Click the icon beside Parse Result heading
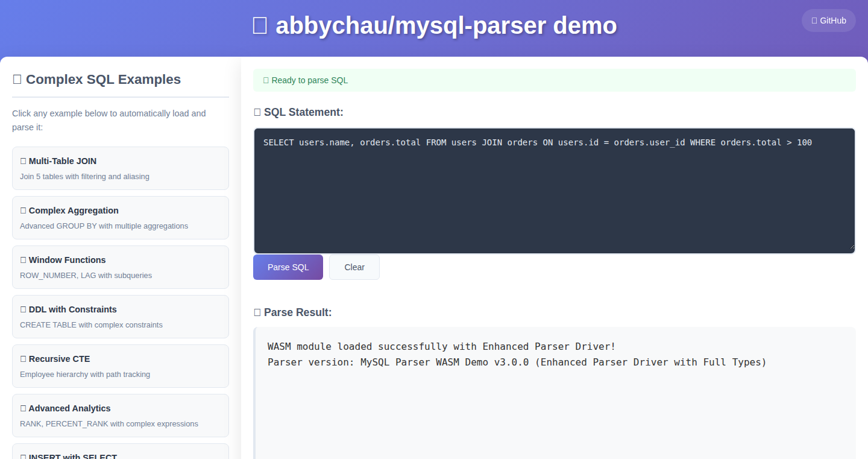The width and height of the screenshot is (868, 459). click(x=257, y=312)
